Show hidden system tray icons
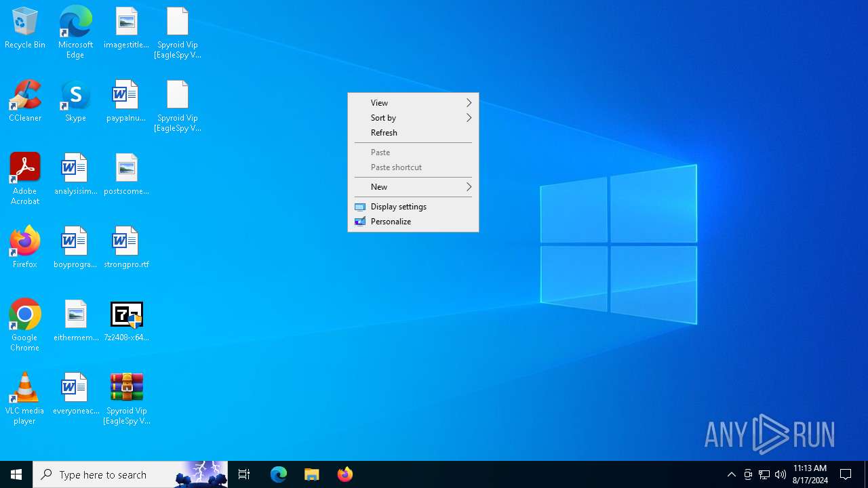The width and height of the screenshot is (868, 488). click(x=732, y=474)
